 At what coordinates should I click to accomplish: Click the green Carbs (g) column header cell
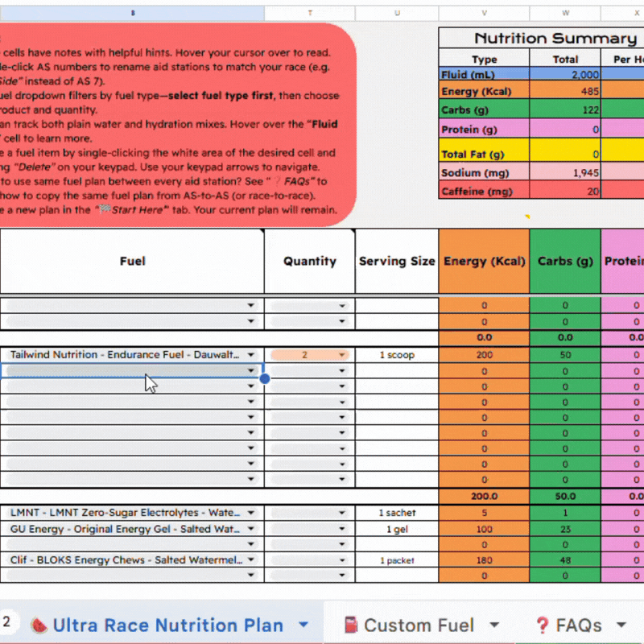click(565, 261)
